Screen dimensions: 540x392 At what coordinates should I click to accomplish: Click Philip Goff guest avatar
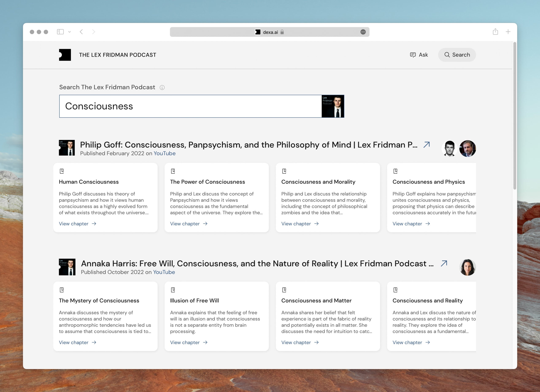tap(467, 148)
